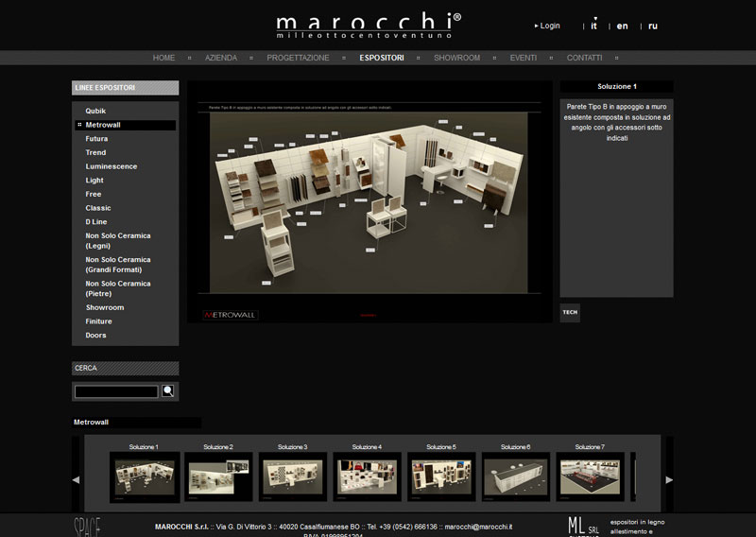
Task: Open the EVENTI menu item
Action: tap(524, 58)
